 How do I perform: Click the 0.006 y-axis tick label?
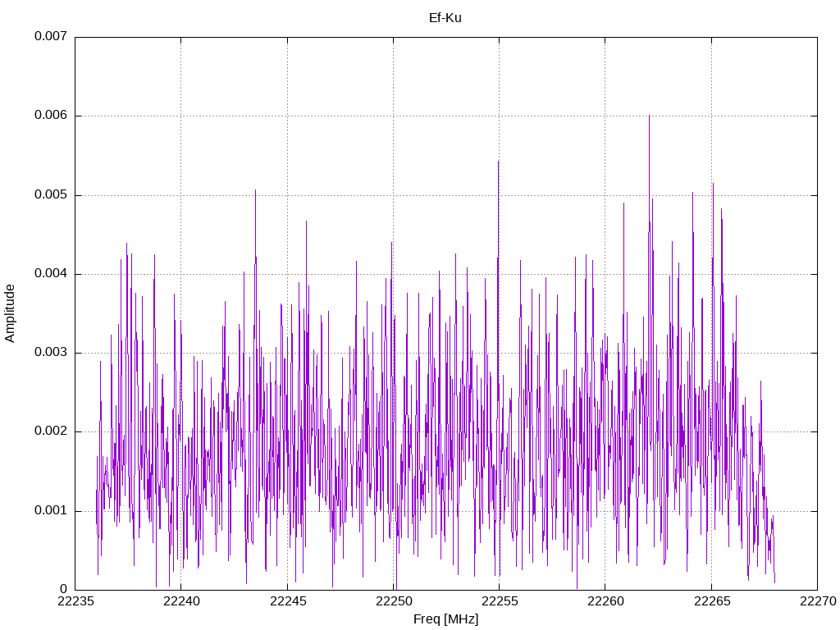(x=51, y=116)
